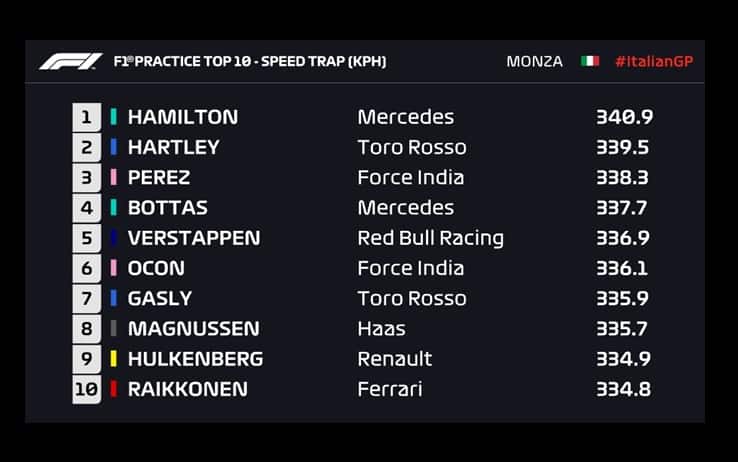Select the VERSTAPPEN driver name
Screen dimensions: 738x462
click(194, 238)
